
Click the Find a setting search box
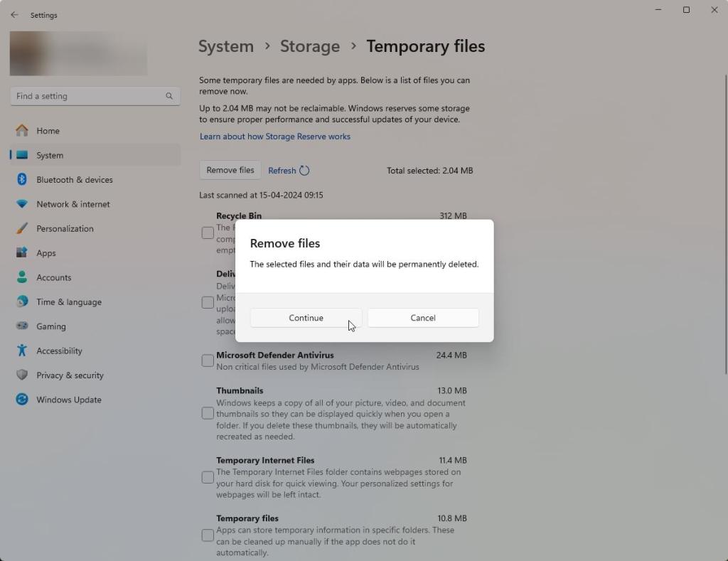coord(89,96)
